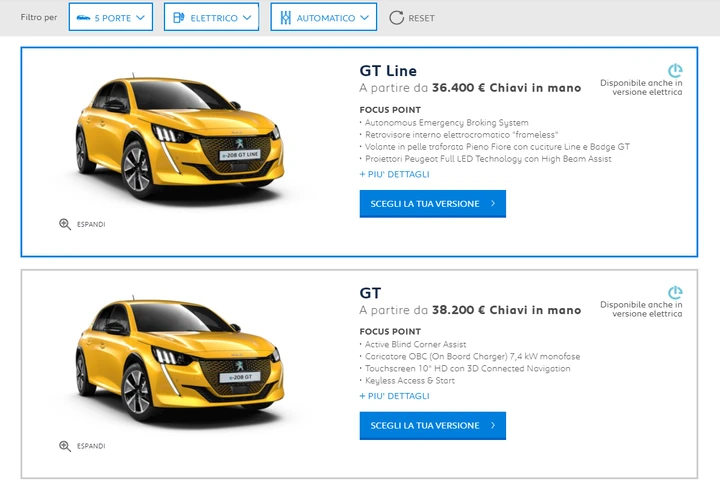
Task: Click Focus Point heading on GT card
Action: [x=390, y=332]
